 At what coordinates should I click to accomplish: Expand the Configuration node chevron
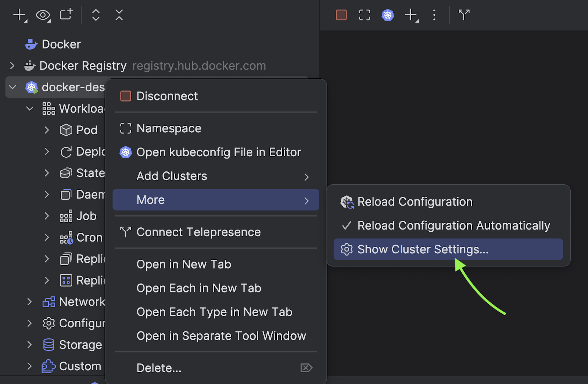tap(29, 323)
